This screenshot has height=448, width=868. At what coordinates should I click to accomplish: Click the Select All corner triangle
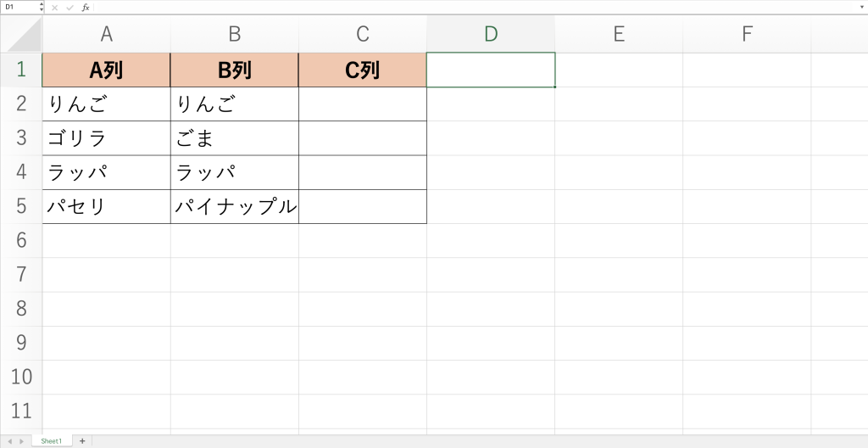point(22,34)
